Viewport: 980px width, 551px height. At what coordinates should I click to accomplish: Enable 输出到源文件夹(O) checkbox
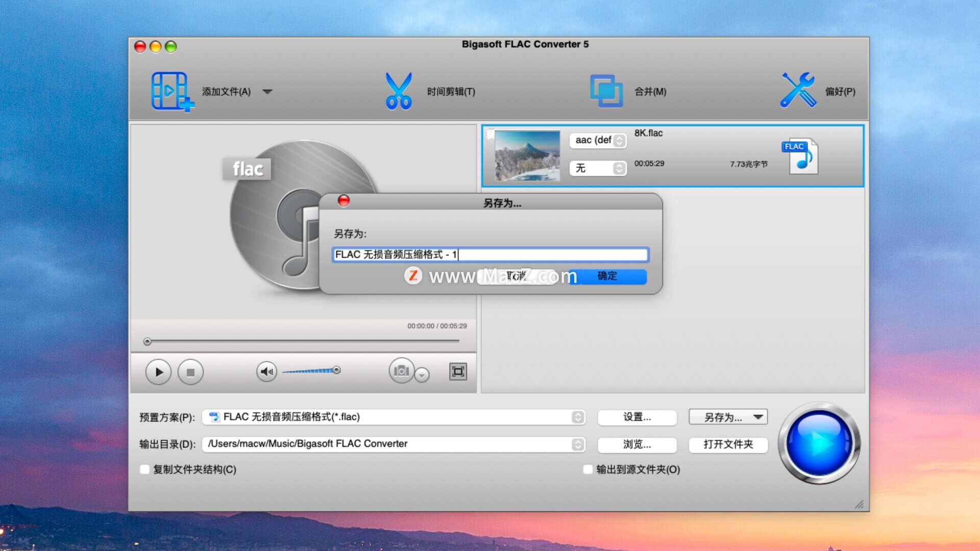tap(588, 469)
